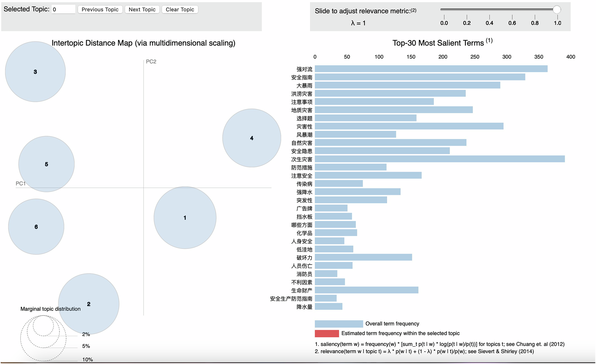The height and width of the screenshot is (364, 596).
Task: Click the 破坏力 term bar
Action: tap(363, 257)
